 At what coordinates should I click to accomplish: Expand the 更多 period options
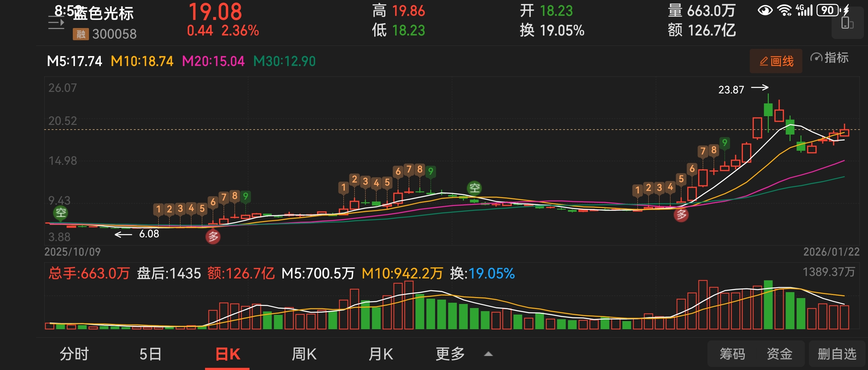tap(450, 354)
